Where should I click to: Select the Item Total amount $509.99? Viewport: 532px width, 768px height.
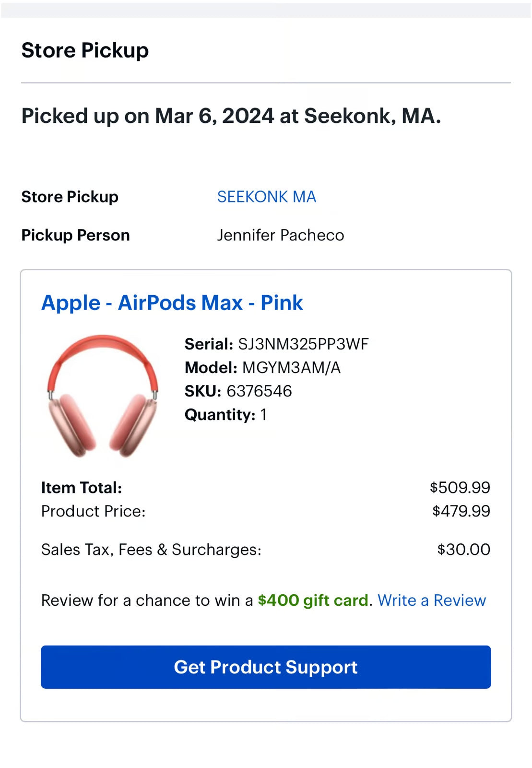click(x=460, y=487)
